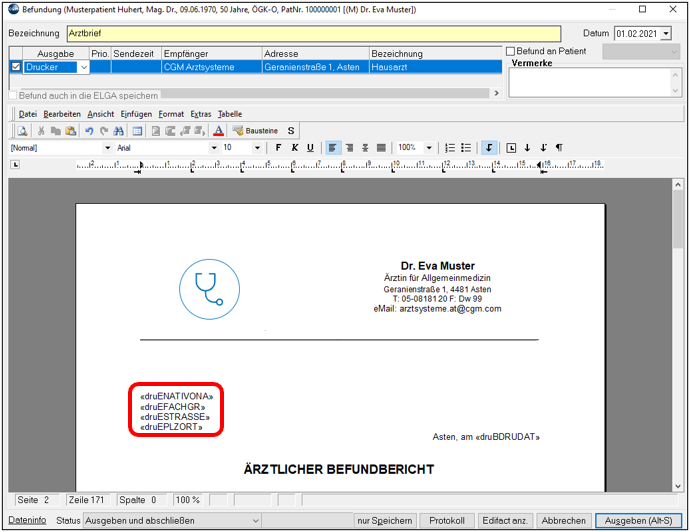The height and width of the screenshot is (532, 690).
Task: Enable the Befund an Patient checkbox
Action: coord(510,51)
